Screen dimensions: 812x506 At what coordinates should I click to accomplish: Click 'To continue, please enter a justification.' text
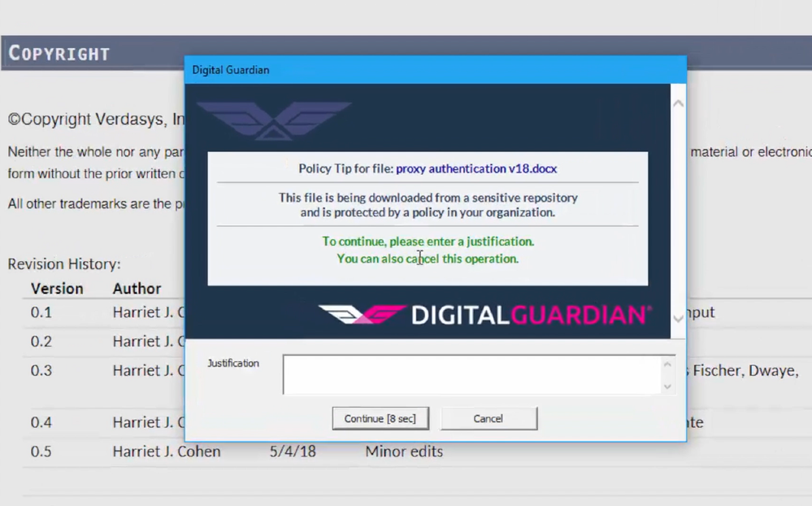coord(428,242)
